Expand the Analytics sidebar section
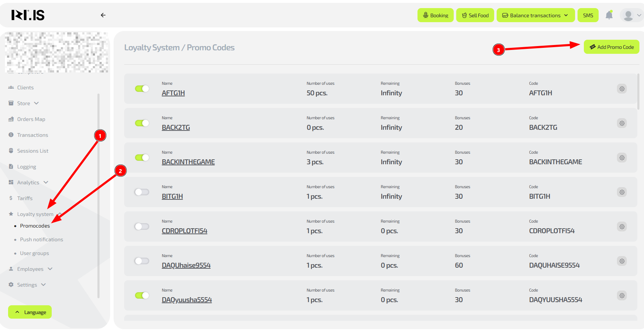Viewport: 644px width, 332px height. (x=28, y=183)
